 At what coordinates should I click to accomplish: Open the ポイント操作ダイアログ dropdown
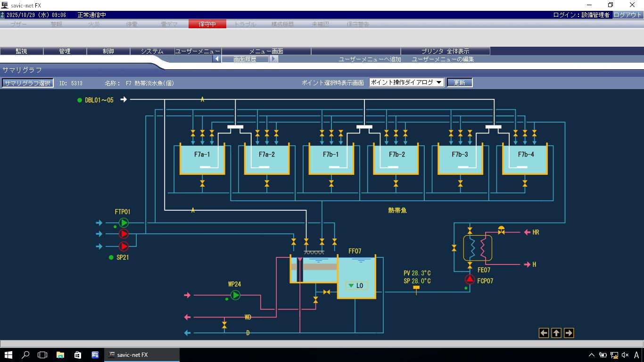coord(406,82)
